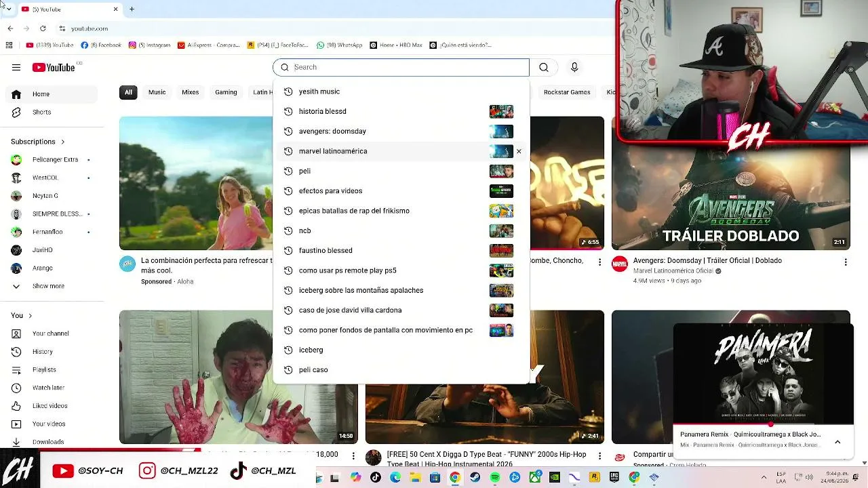The height and width of the screenshot is (488, 868).
Task: Open Epic Games Launcher in the taskbar
Action: [614, 477]
